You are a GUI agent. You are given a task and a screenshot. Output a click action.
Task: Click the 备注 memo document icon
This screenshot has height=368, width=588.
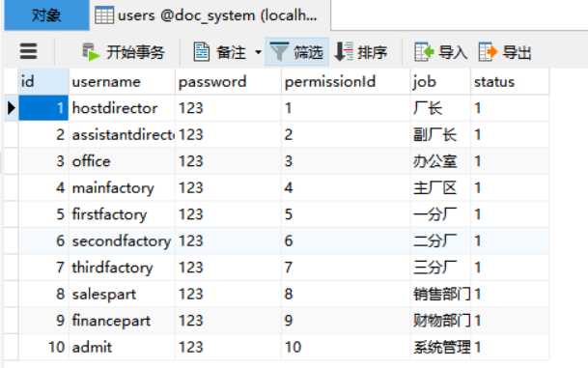tap(202, 52)
